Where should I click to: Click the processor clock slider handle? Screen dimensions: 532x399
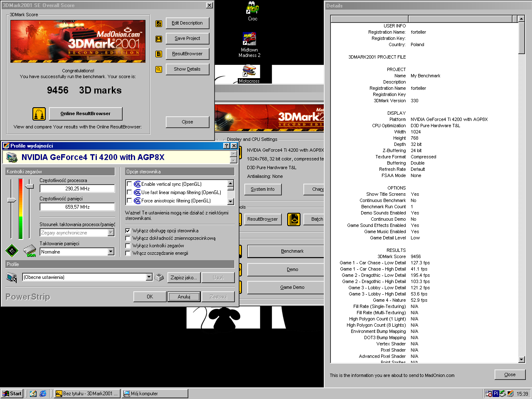[12, 200]
